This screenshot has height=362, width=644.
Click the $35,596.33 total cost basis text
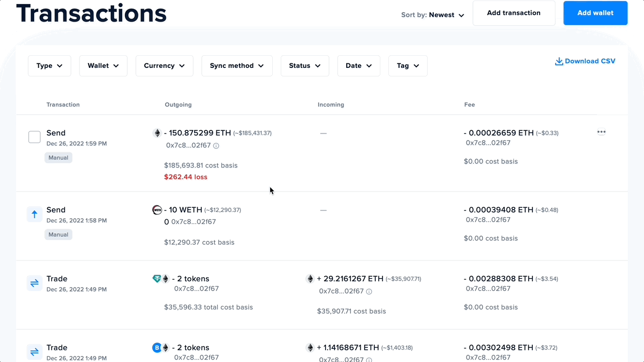pos(208,307)
